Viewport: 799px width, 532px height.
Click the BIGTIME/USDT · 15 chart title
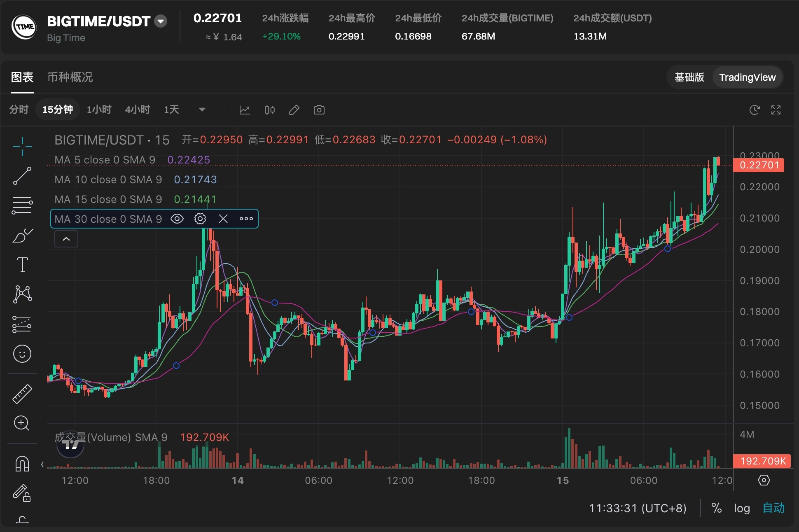pyautogui.click(x=112, y=140)
